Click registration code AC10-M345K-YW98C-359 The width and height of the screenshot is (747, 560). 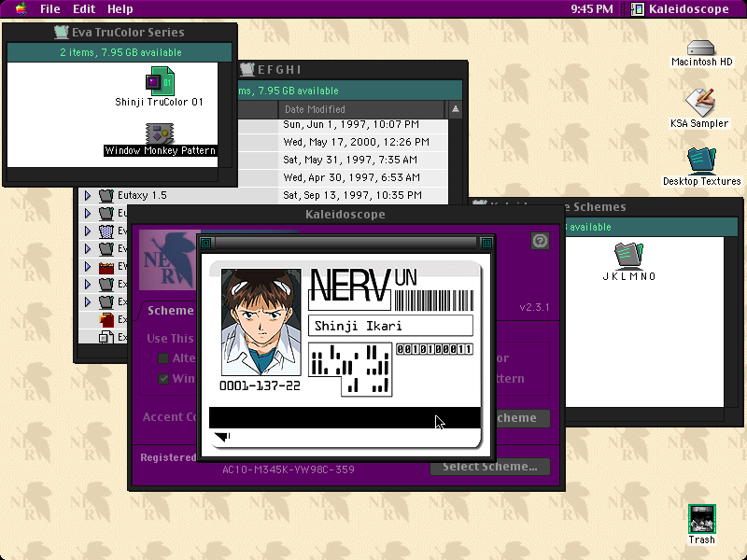(289, 469)
